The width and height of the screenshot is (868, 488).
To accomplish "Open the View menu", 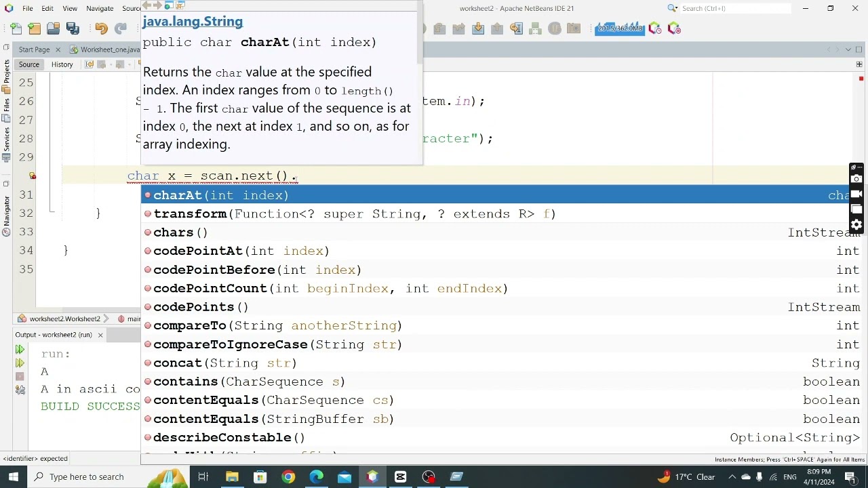I will coord(70,8).
